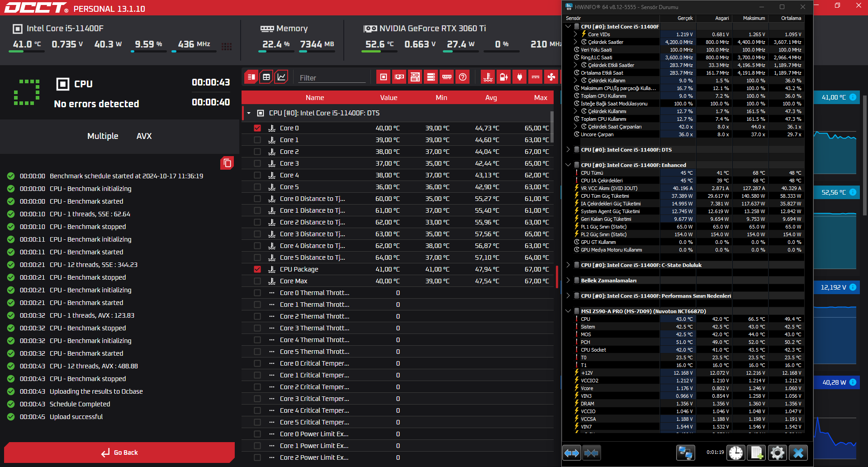Toggle GPU sensor filter icon in OCCT toolbar
The height and width of the screenshot is (467, 868).
(399, 77)
